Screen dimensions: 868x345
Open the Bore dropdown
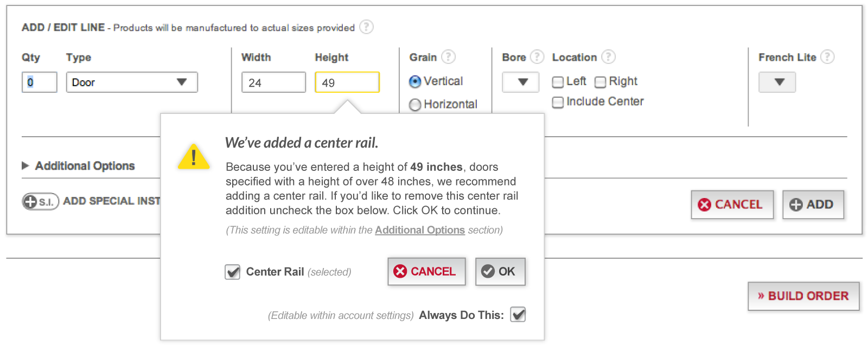pos(521,82)
